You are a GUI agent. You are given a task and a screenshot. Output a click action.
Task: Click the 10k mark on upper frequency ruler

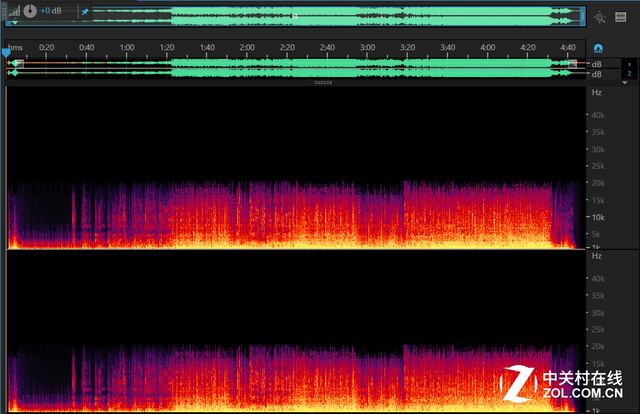(598, 217)
